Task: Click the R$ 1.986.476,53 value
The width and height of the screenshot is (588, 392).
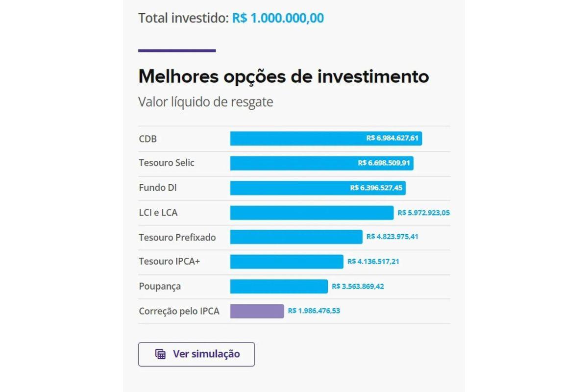Action: click(315, 311)
